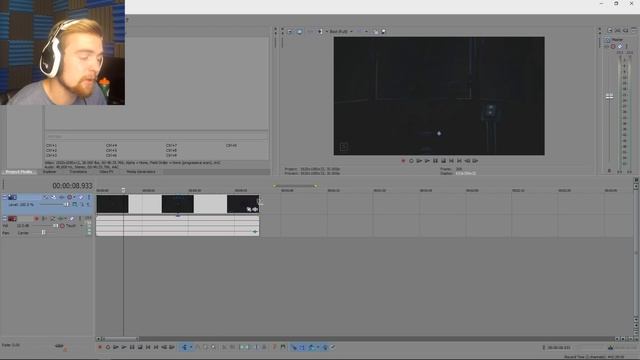This screenshot has height=360, width=640.
Task: Select the first dark video clip on timeline
Action: click(112, 204)
